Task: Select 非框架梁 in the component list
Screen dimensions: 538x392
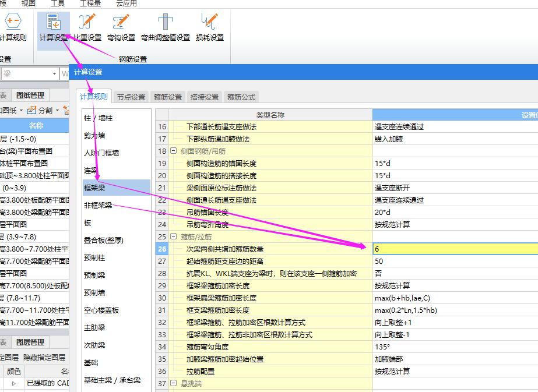Action: 97,205
